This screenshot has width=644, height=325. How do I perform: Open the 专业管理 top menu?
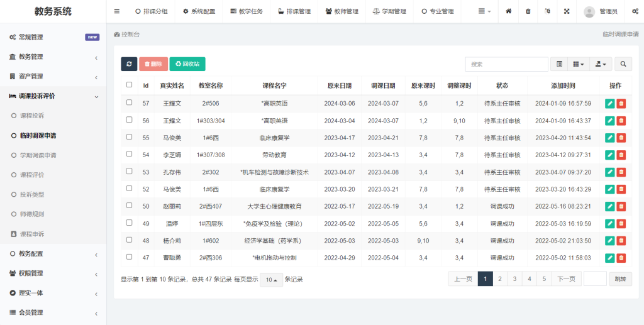point(438,11)
